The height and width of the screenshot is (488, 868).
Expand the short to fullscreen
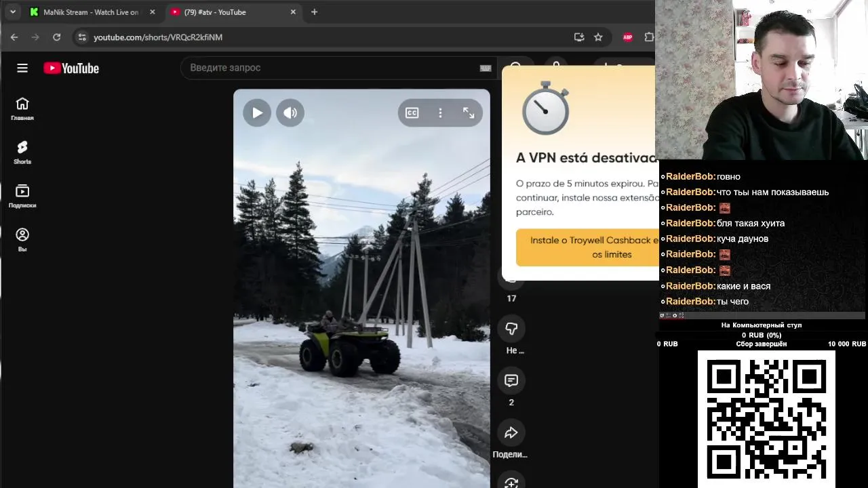[x=469, y=113]
